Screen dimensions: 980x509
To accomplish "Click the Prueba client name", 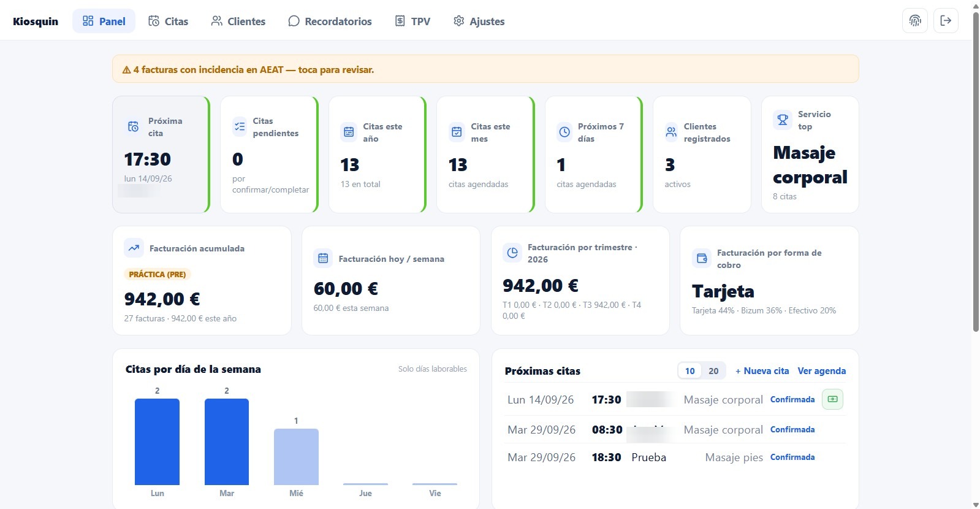I will (x=648, y=457).
